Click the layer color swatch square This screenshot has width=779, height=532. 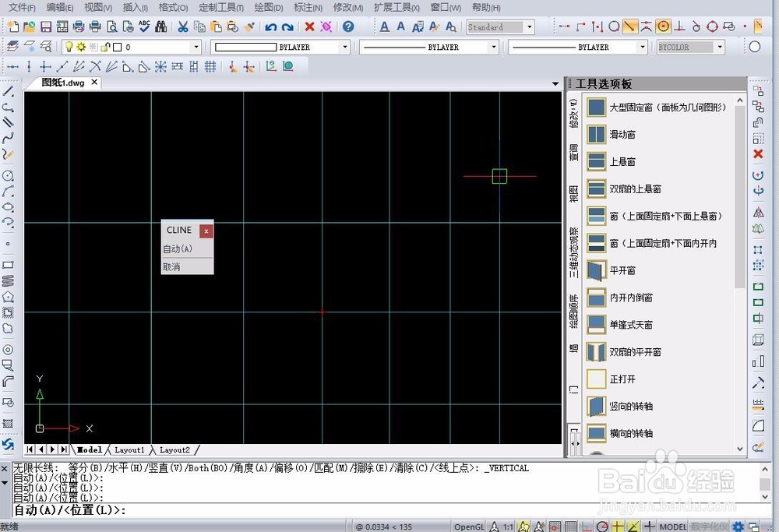pos(118,48)
